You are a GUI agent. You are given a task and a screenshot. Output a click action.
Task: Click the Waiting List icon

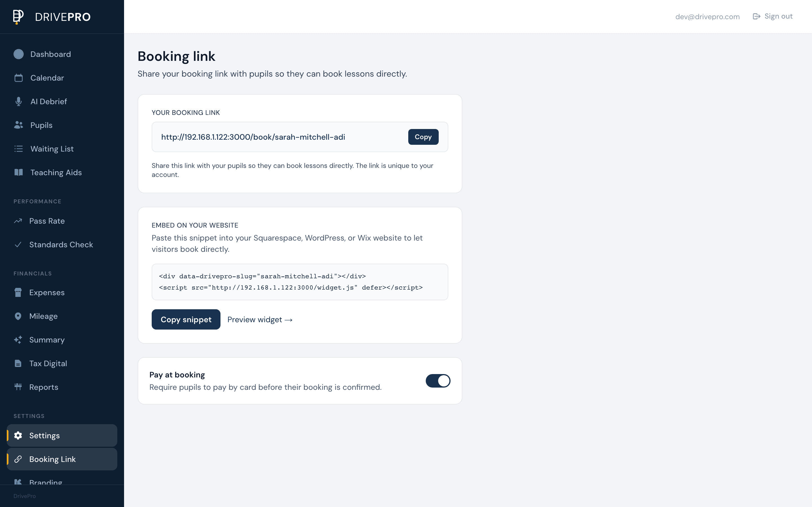(18, 148)
